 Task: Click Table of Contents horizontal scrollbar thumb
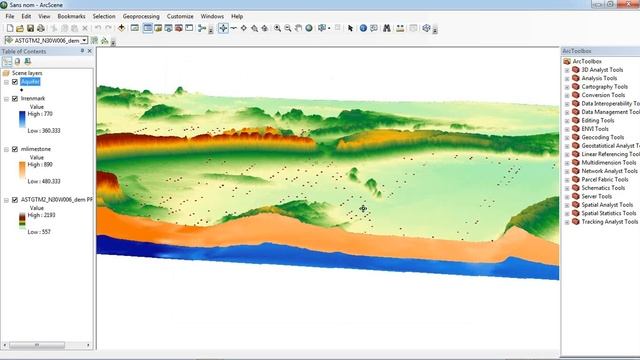[37, 345]
